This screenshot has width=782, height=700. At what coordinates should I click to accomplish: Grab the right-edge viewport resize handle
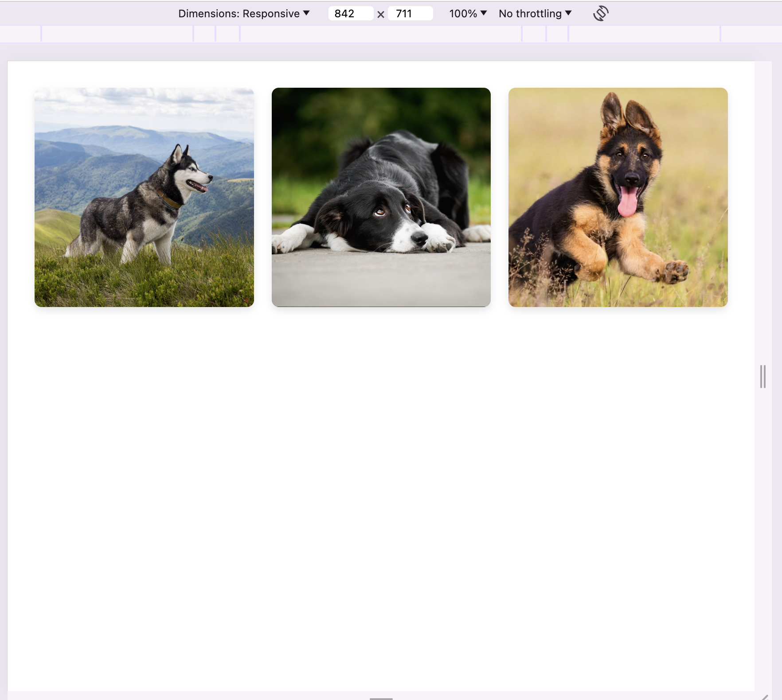763,377
